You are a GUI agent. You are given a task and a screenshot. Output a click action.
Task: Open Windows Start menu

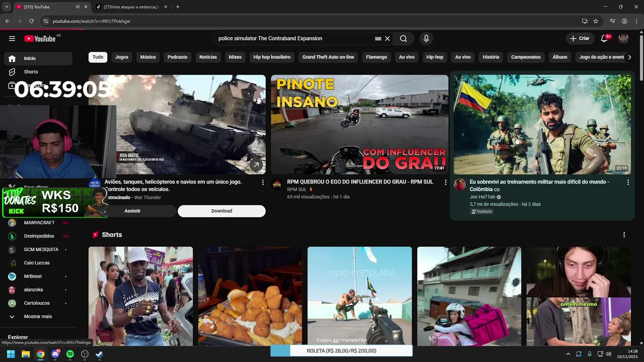tap(11, 354)
